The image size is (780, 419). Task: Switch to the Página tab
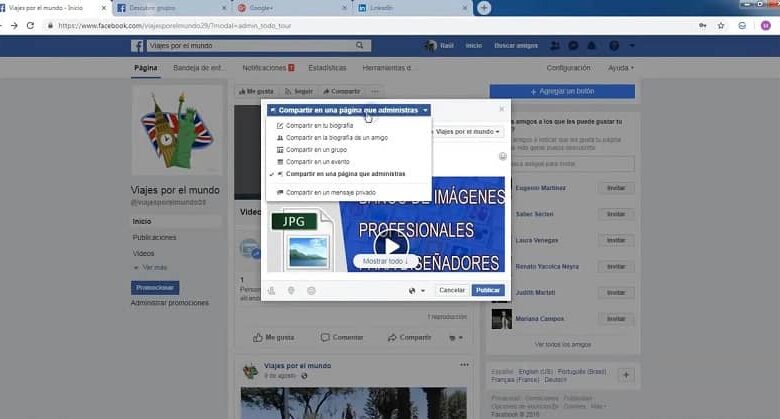click(x=146, y=68)
